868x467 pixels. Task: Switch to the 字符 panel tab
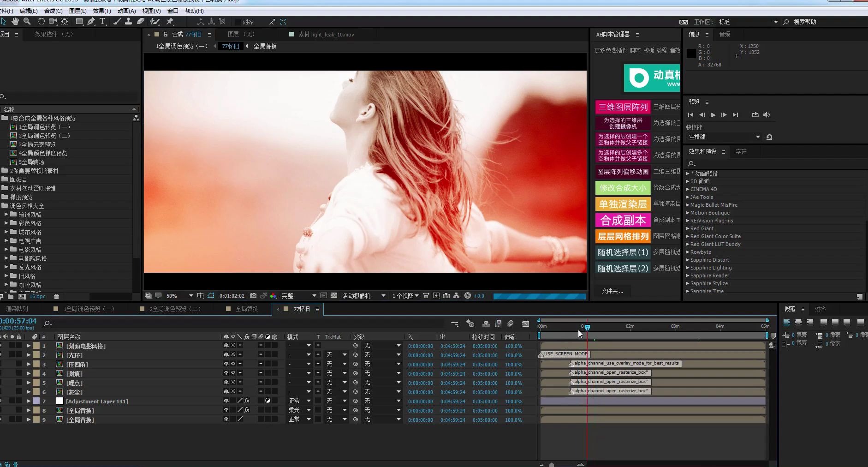(741, 151)
